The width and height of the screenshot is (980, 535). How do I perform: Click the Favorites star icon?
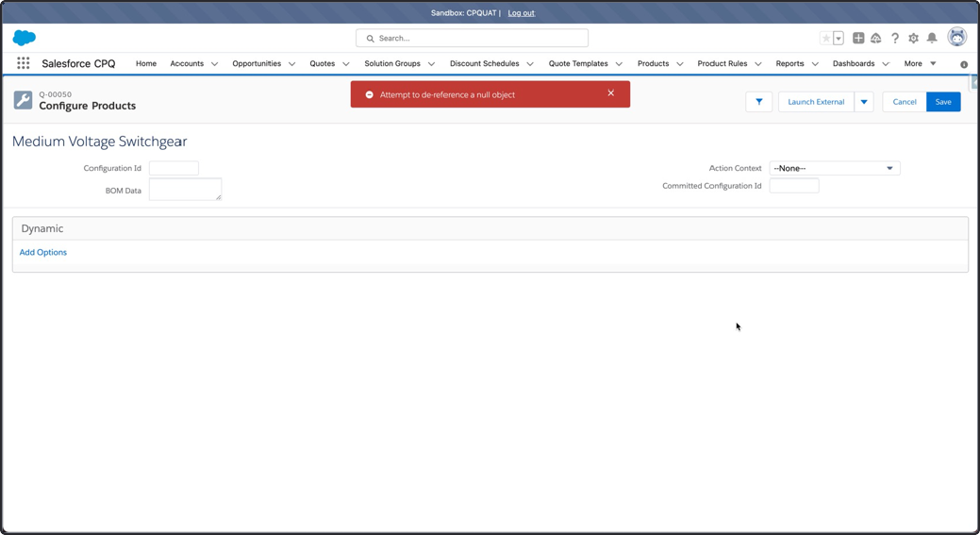coord(826,38)
